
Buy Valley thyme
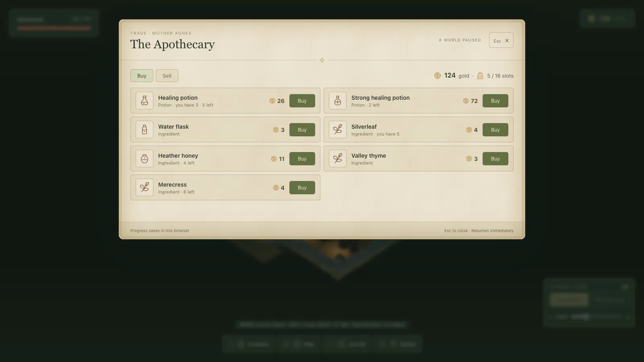[495, 159]
